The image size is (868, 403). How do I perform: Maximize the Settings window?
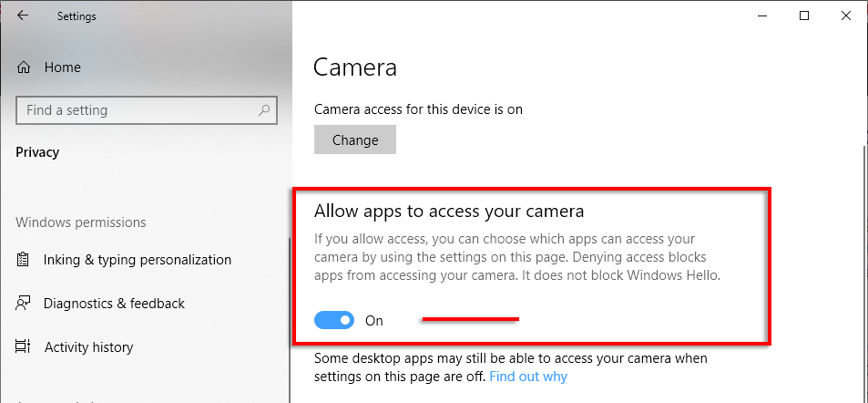pyautogui.click(x=804, y=15)
